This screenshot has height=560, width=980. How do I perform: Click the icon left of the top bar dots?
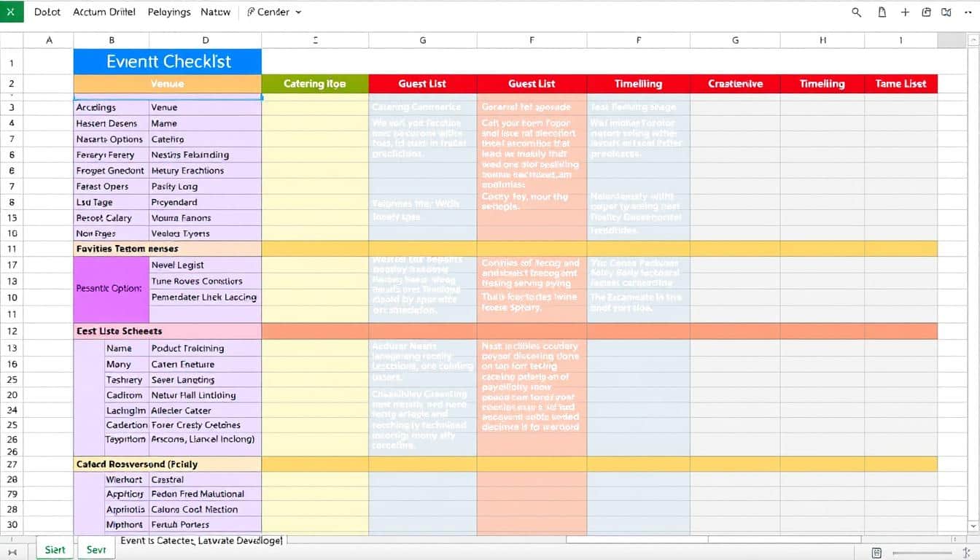coord(946,12)
